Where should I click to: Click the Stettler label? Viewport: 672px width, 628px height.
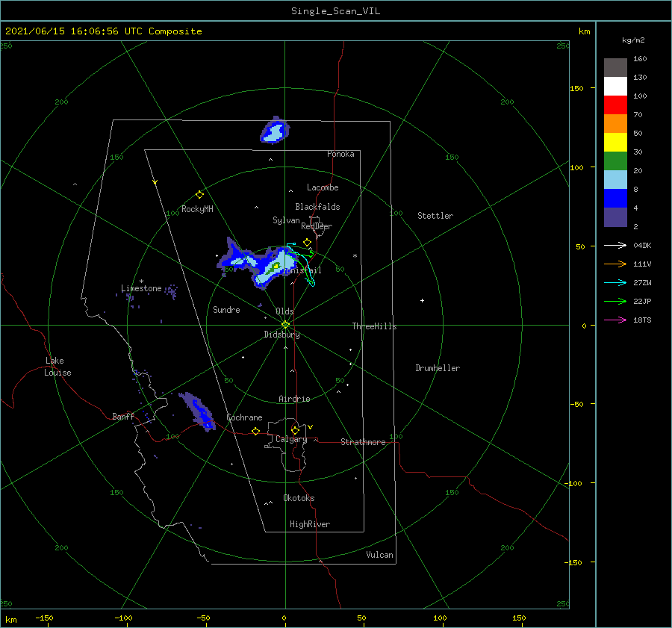pyautogui.click(x=435, y=216)
